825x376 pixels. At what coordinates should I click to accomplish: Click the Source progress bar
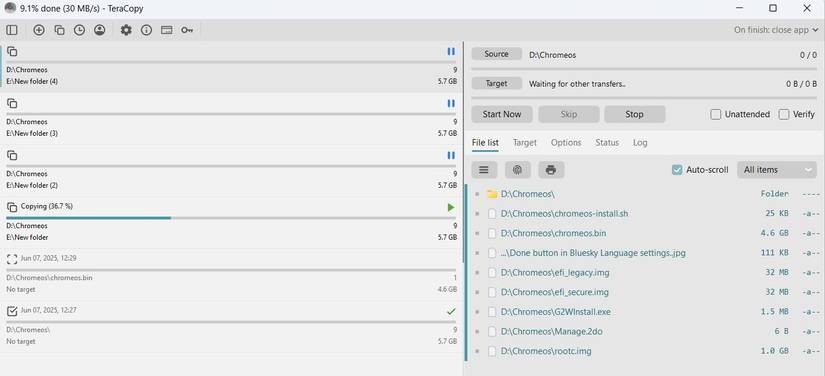tap(644, 68)
